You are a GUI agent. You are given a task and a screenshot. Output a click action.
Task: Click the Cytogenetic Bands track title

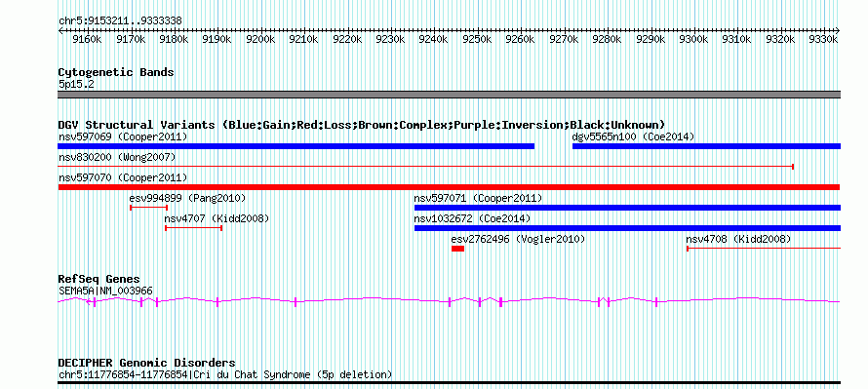(116, 72)
